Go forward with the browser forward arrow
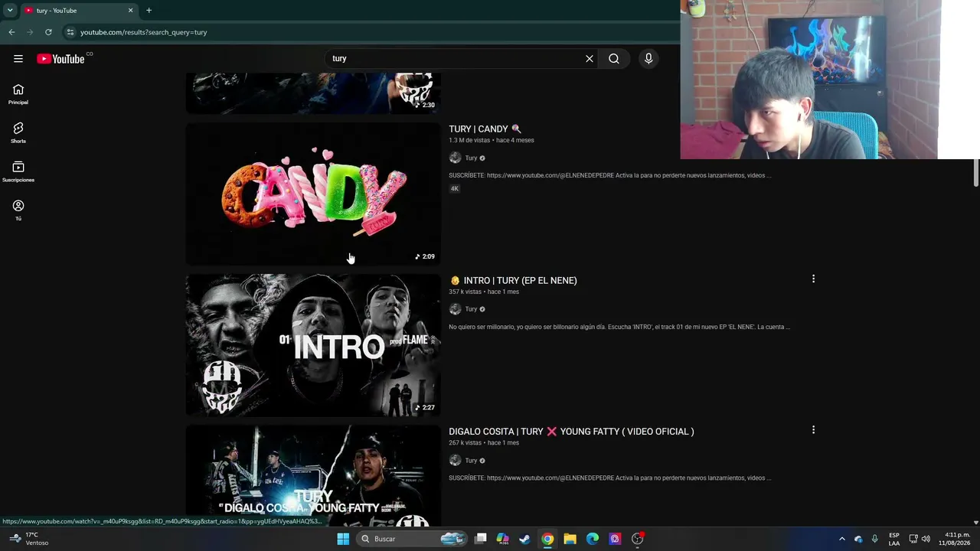 click(30, 32)
